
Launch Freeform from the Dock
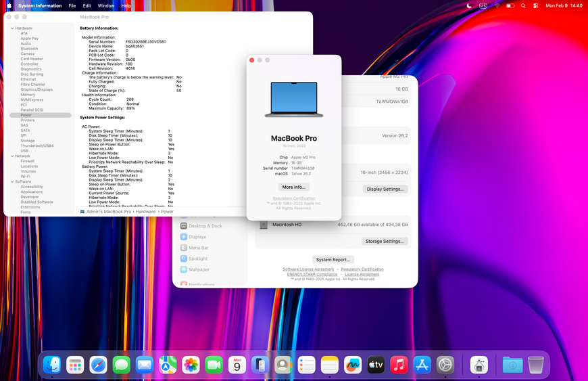pyautogui.click(x=353, y=365)
